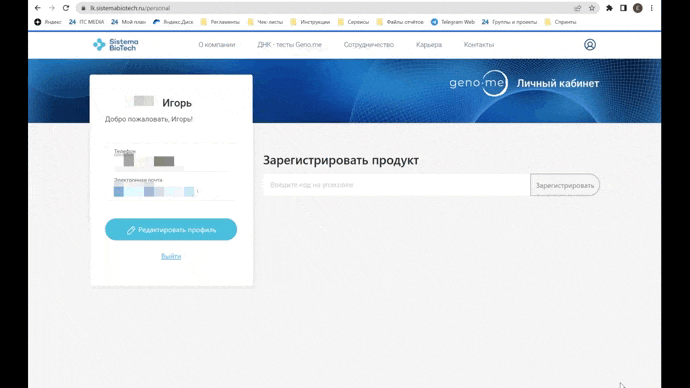Expand the Спринты bookmark folder

pos(561,22)
